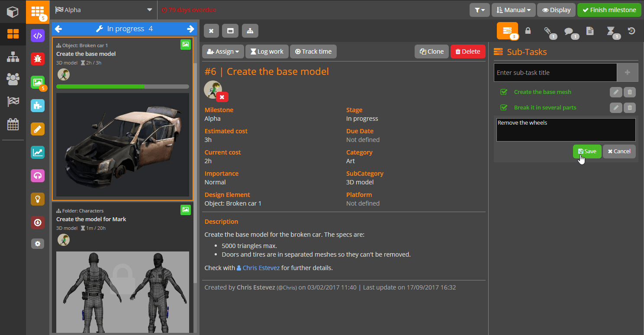
Task: Open the attachments paperclip tab
Action: click(x=547, y=31)
